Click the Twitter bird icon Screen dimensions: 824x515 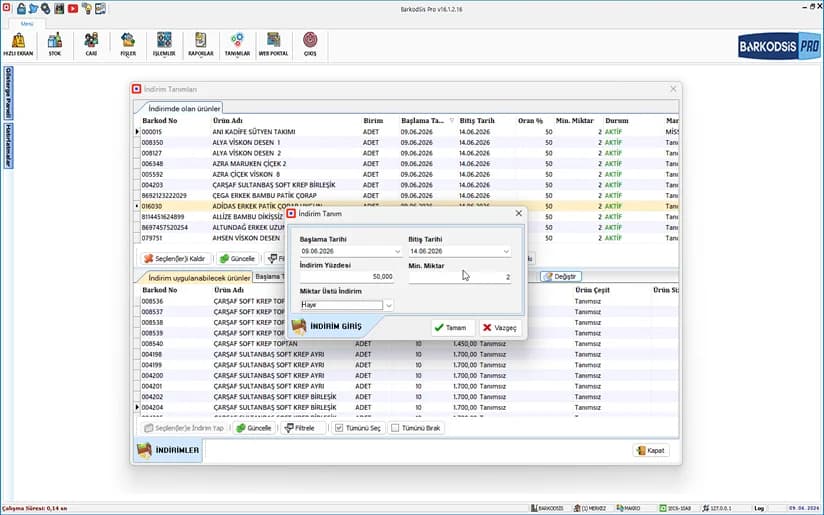click(x=34, y=8)
